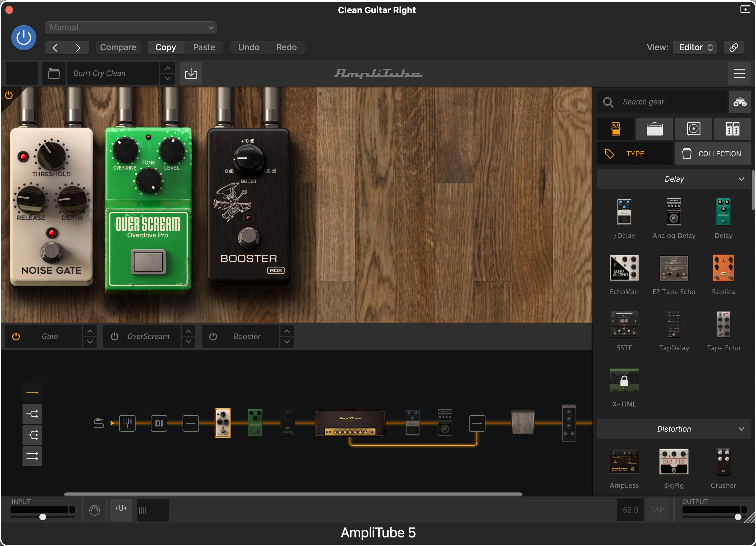Screen dimensions: 756x546
Task: Click the link chain icon
Action: pyautogui.click(x=734, y=47)
